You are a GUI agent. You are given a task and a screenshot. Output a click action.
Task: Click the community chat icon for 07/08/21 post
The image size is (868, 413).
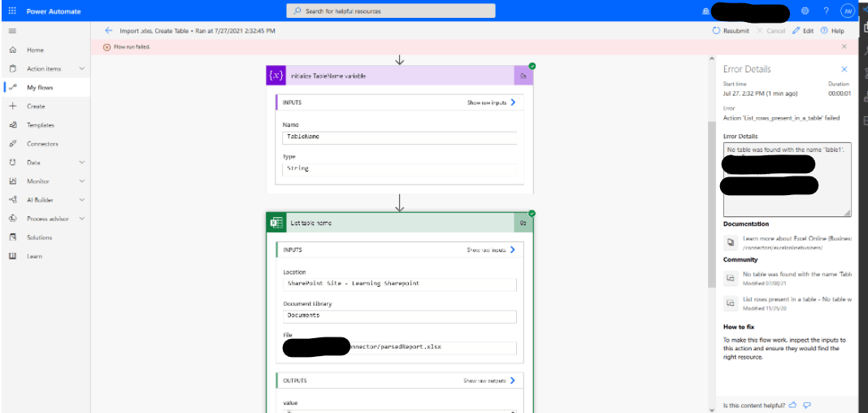click(730, 277)
